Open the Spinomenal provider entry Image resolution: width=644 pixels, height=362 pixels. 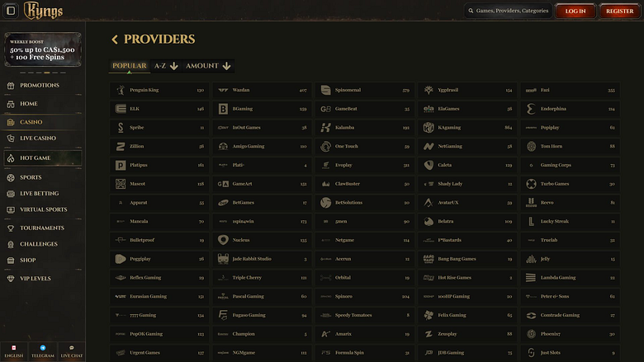point(365,90)
